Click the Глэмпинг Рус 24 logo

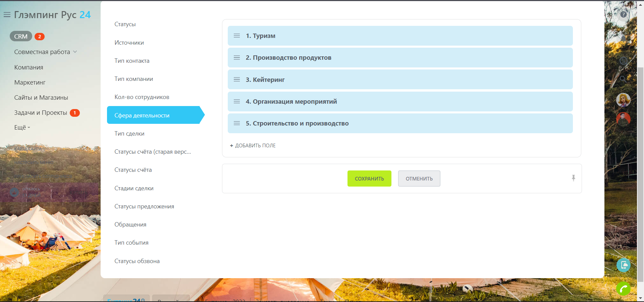52,15
